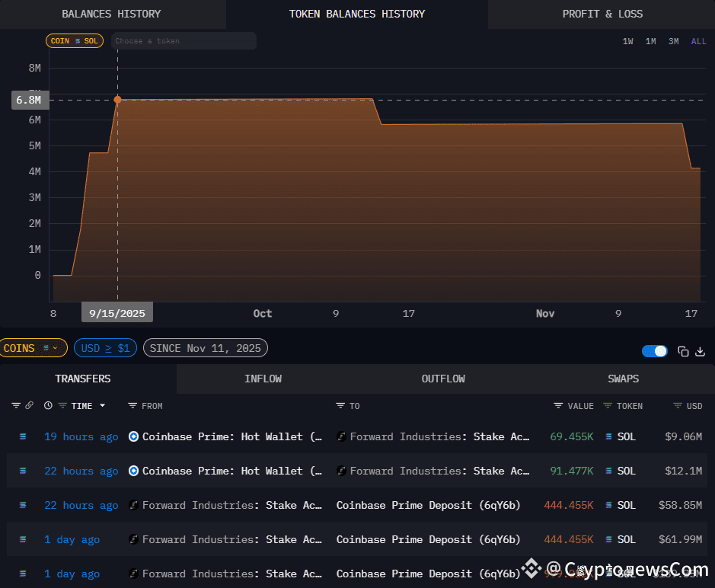The width and height of the screenshot is (715, 588).
Task: Switch to the PROFIT & LOSS tab
Action: [x=602, y=14]
